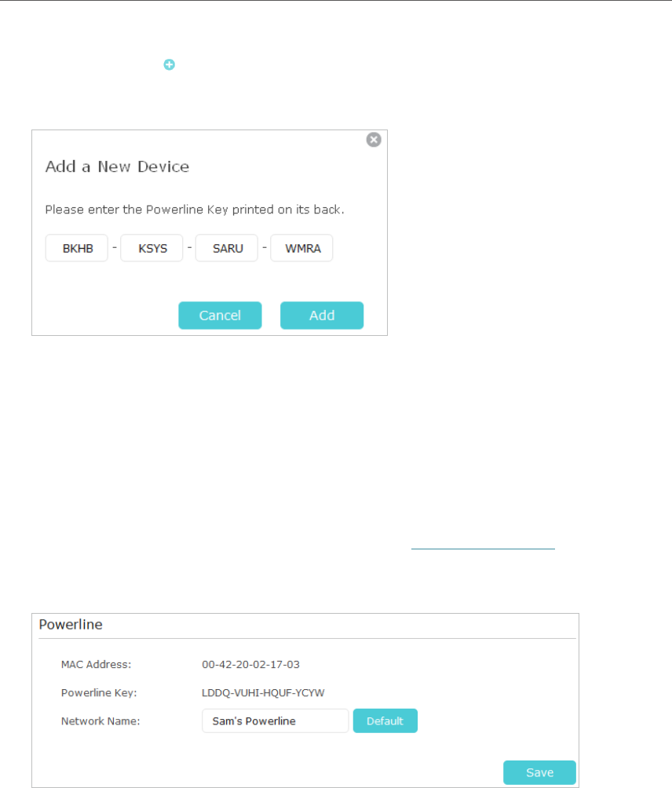Select the BKHB key field

[x=77, y=248]
